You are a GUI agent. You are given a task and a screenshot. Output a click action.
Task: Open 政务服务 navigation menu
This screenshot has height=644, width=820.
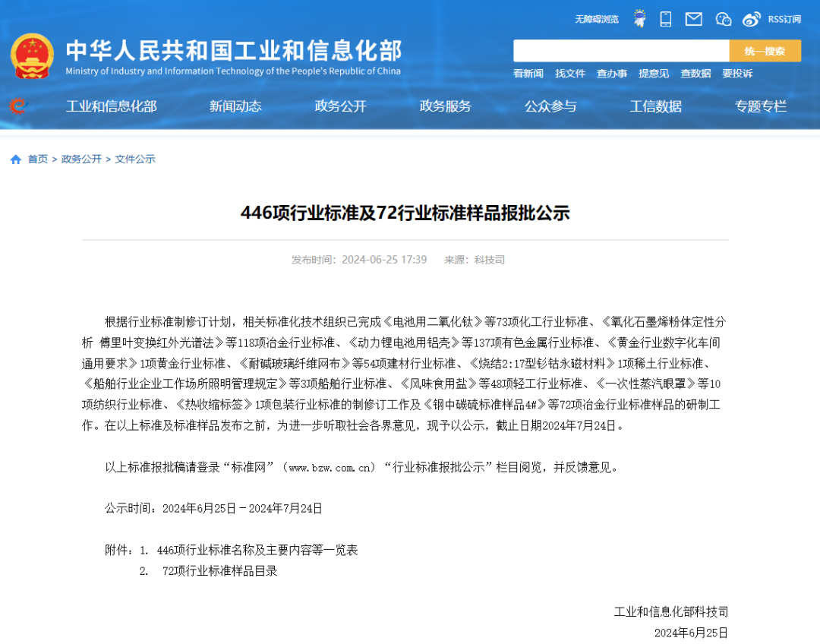click(x=446, y=106)
